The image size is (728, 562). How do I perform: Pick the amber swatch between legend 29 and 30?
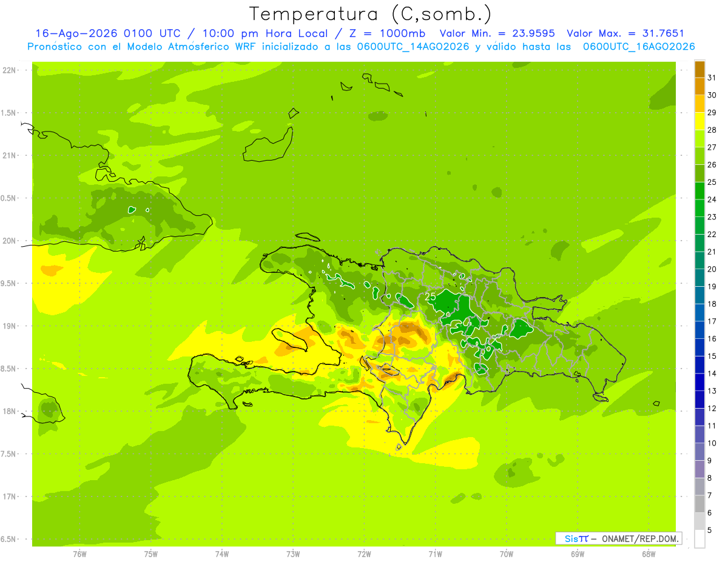point(699,104)
